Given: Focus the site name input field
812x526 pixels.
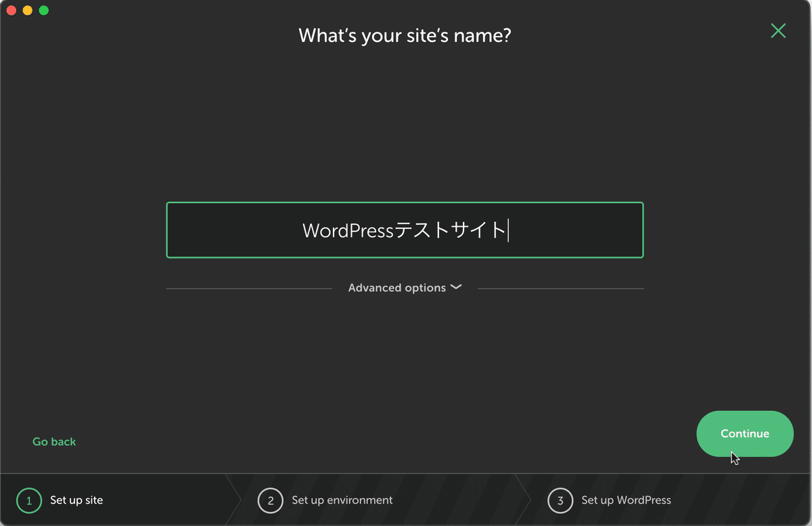Looking at the screenshot, I should point(405,230).
